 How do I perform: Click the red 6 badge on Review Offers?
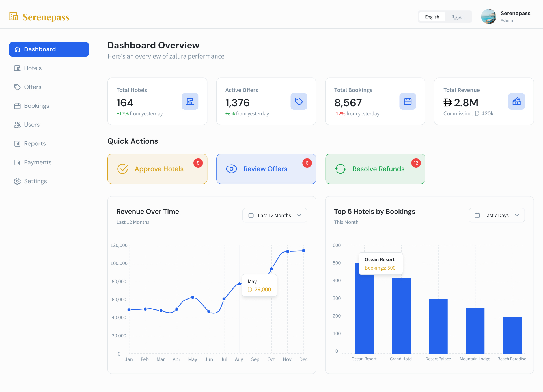coord(307,163)
